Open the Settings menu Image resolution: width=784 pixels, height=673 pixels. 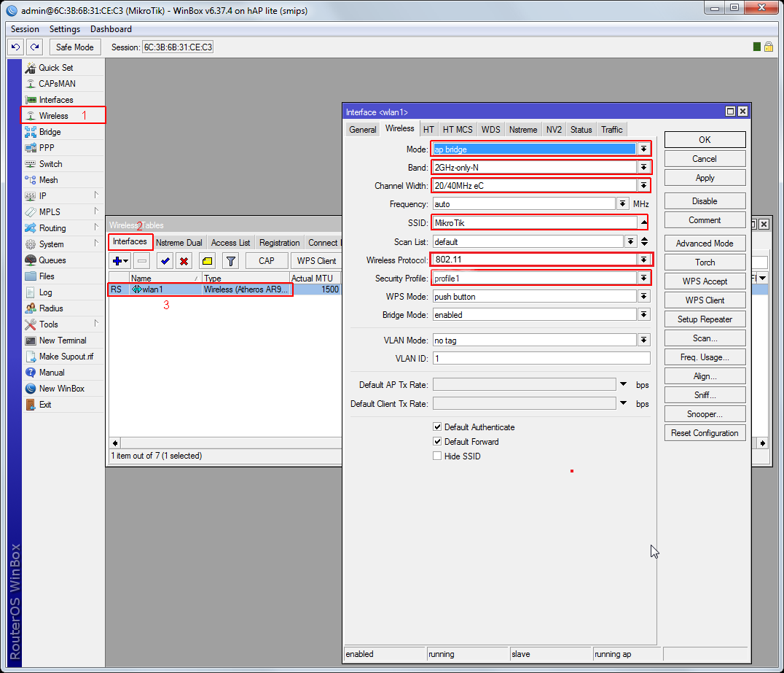(x=64, y=29)
